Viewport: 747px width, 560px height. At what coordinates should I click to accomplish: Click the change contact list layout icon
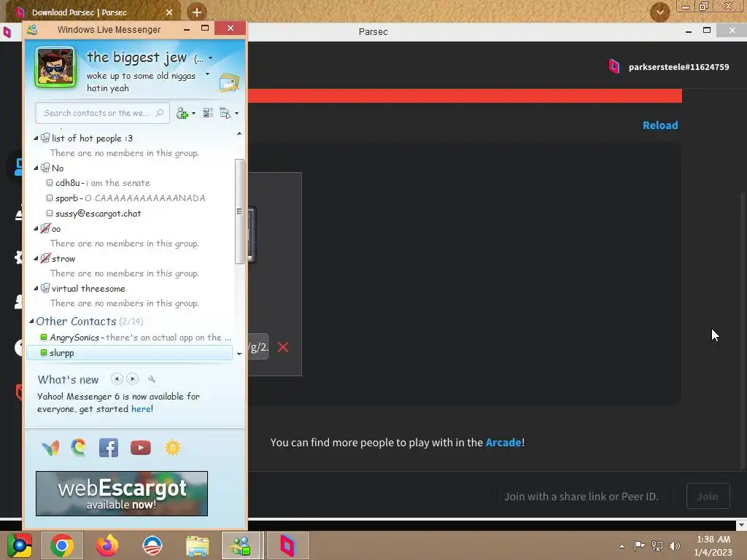[x=208, y=113]
